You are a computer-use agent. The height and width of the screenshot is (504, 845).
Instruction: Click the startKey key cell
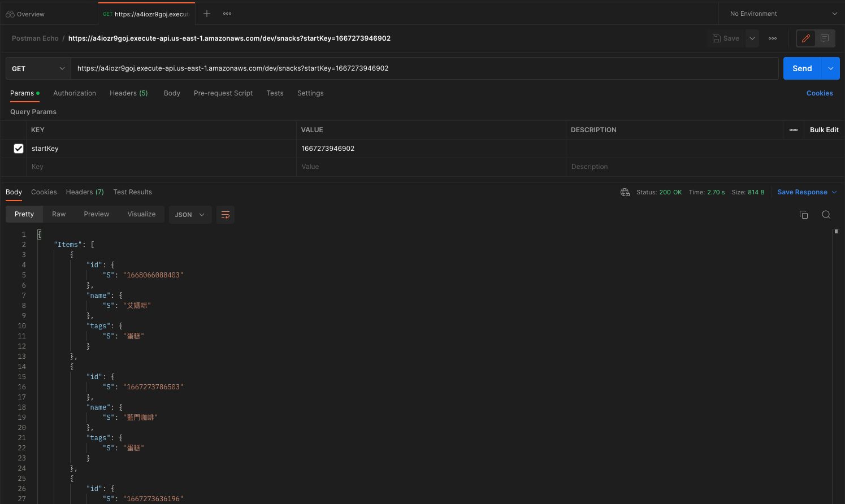pyautogui.click(x=161, y=149)
